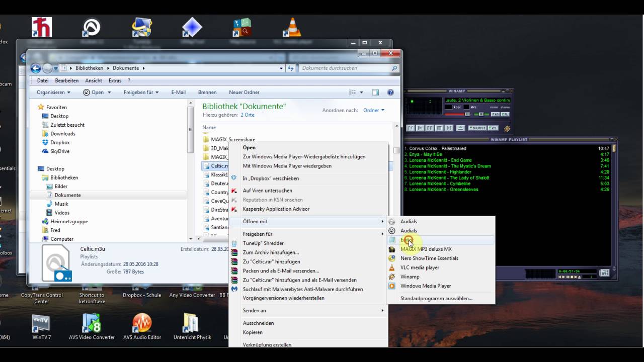Click Winamp's Pause button

(430, 128)
